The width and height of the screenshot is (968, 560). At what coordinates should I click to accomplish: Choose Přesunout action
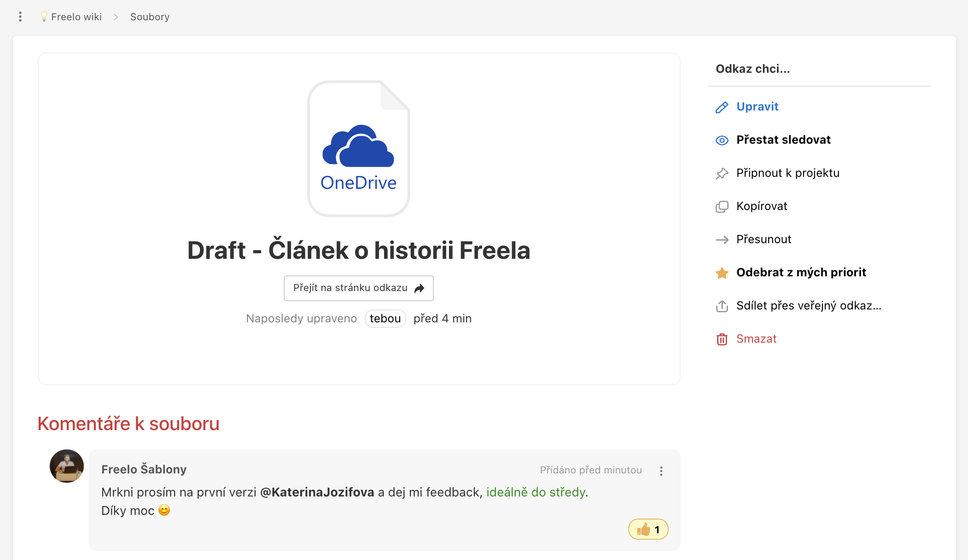[x=764, y=239]
